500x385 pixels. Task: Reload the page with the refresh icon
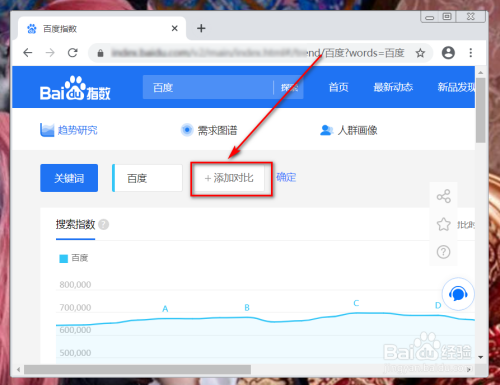[73, 53]
